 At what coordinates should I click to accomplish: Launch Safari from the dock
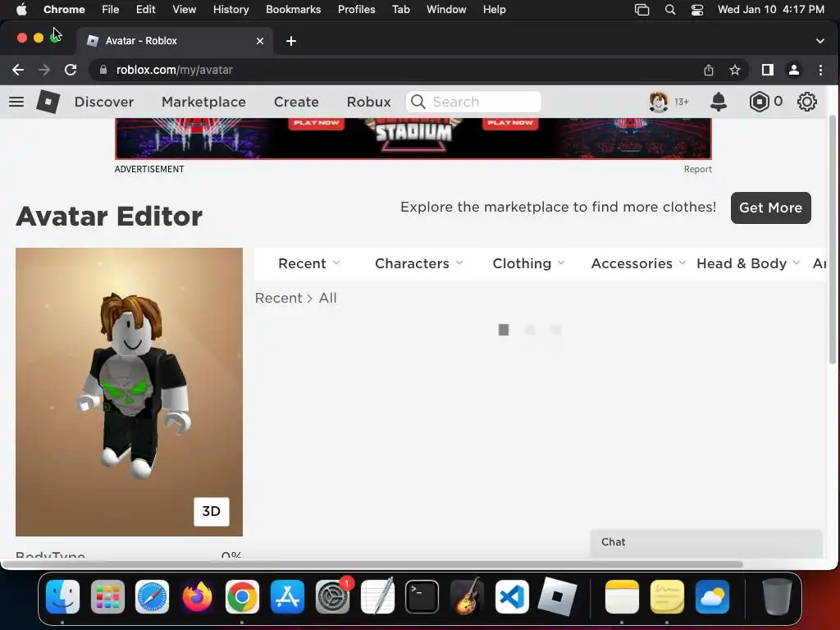click(152, 596)
